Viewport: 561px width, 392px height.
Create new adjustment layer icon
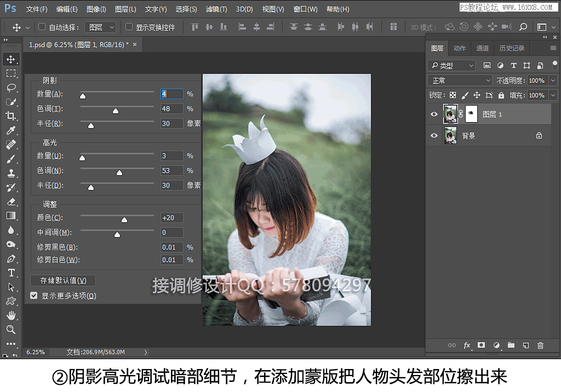pyautogui.click(x=496, y=345)
